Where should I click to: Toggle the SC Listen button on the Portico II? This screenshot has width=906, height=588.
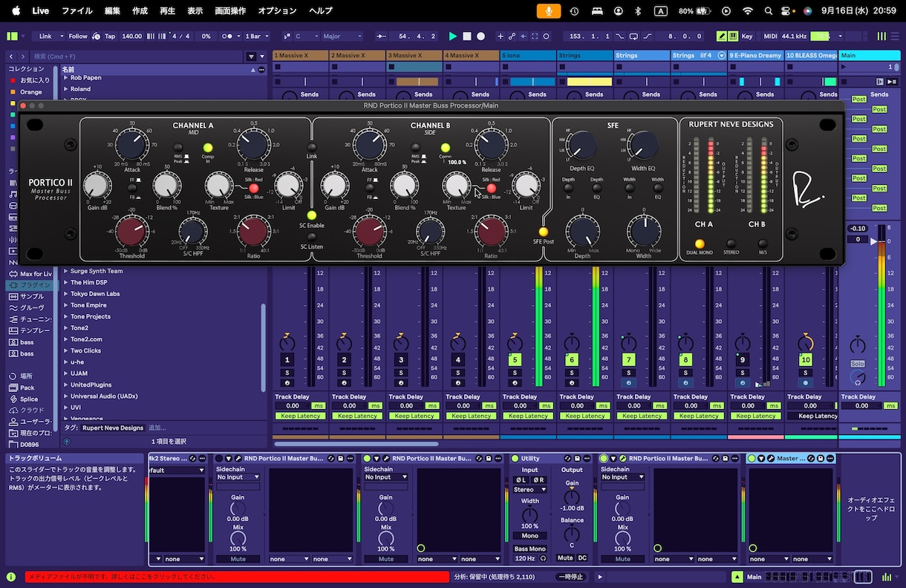click(312, 237)
